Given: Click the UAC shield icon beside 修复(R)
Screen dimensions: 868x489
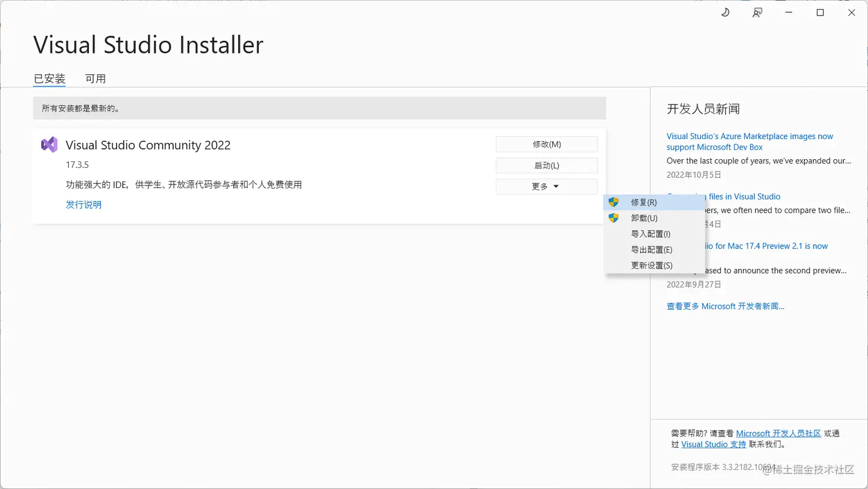Looking at the screenshot, I should (614, 202).
